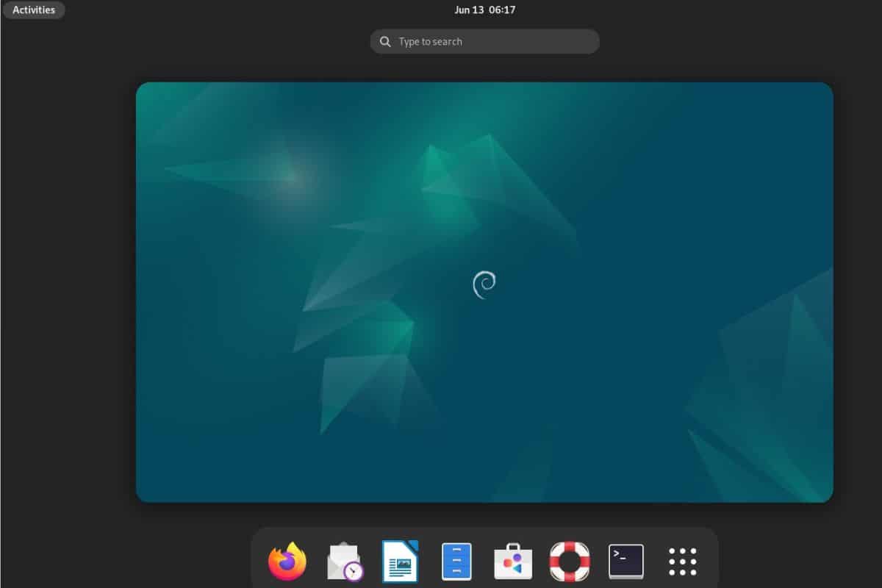
Task: Click the Debian swirl logo on the wallpaper
Action: [x=484, y=286]
